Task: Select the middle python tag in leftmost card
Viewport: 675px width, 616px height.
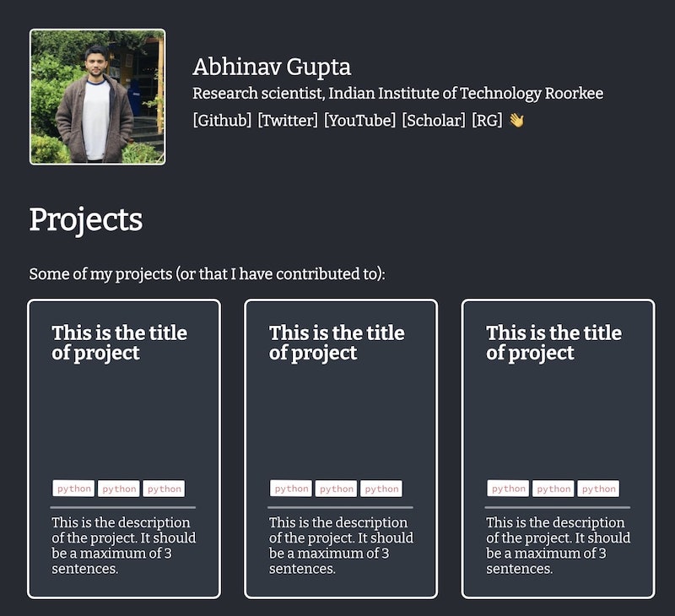Action: [119, 488]
